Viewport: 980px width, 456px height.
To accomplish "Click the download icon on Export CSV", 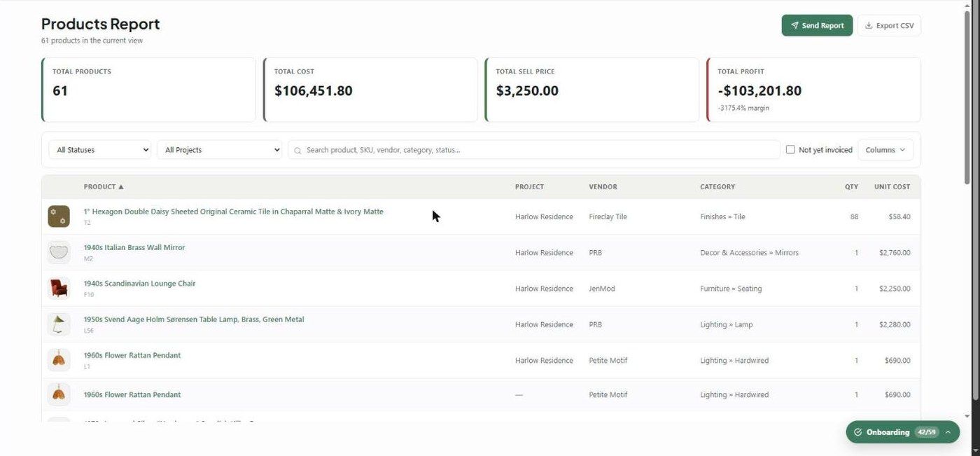I will pos(869,25).
